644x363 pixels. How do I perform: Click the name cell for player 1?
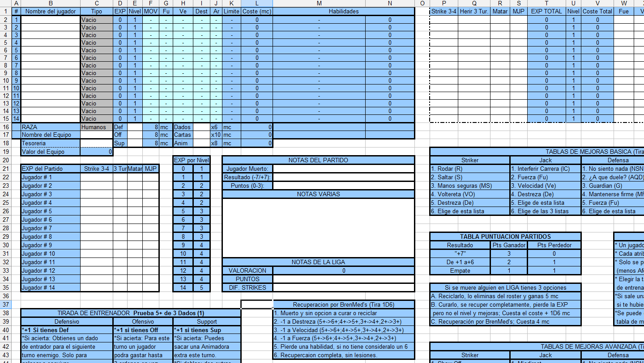(51, 20)
